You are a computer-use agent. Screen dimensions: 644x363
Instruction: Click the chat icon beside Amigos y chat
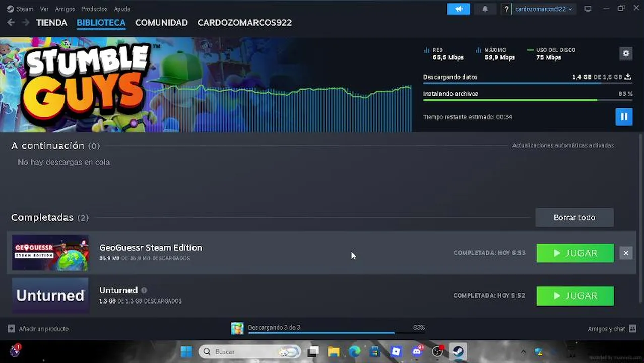[x=632, y=329]
